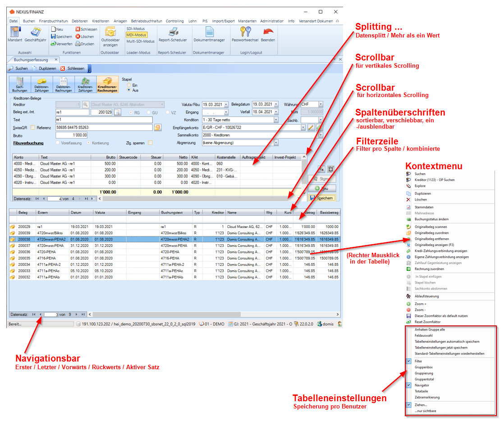The width and height of the screenshot is (504, 422).
Task: Click the SwissQR reference scan icon
Action: coord(157,127)
